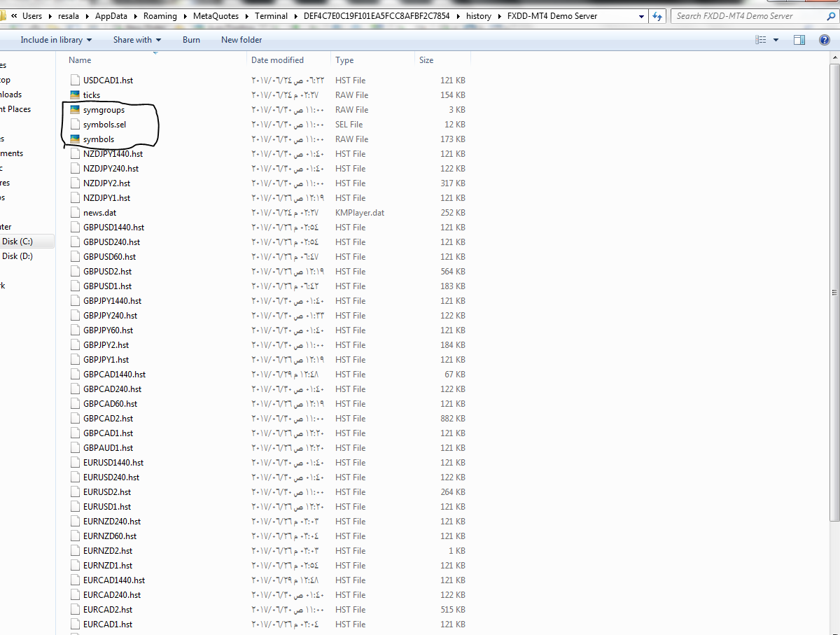Open the view options dropdown arrow

coord(776,40)
